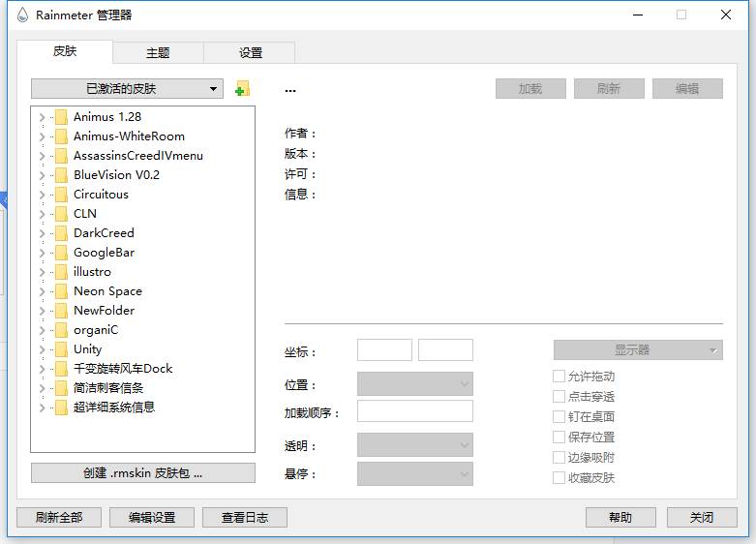Image resolution: width=756 pixels, height=544 pixels.
Task: Click the Animus-WhiteRoom folder icon
Action: click(61, 136)
